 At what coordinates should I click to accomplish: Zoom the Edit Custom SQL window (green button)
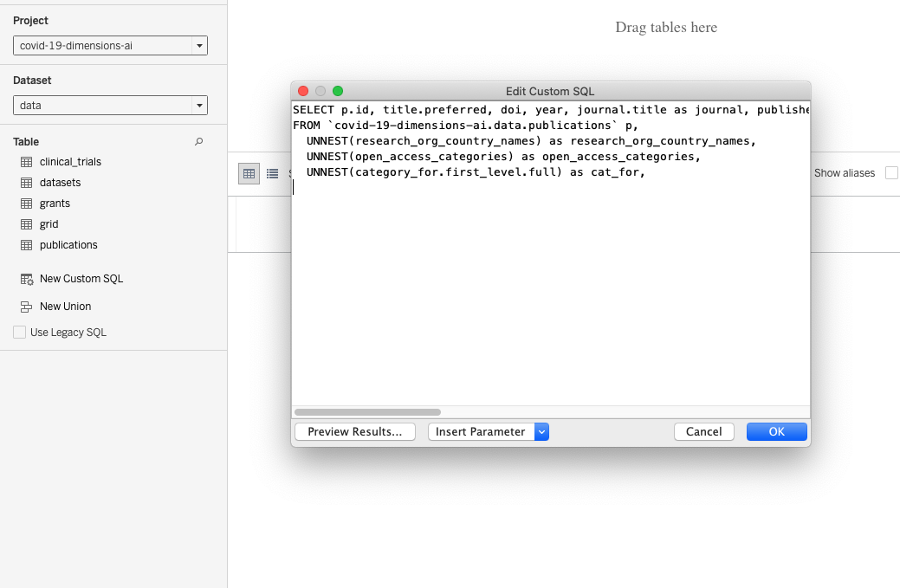pos(338,91)
